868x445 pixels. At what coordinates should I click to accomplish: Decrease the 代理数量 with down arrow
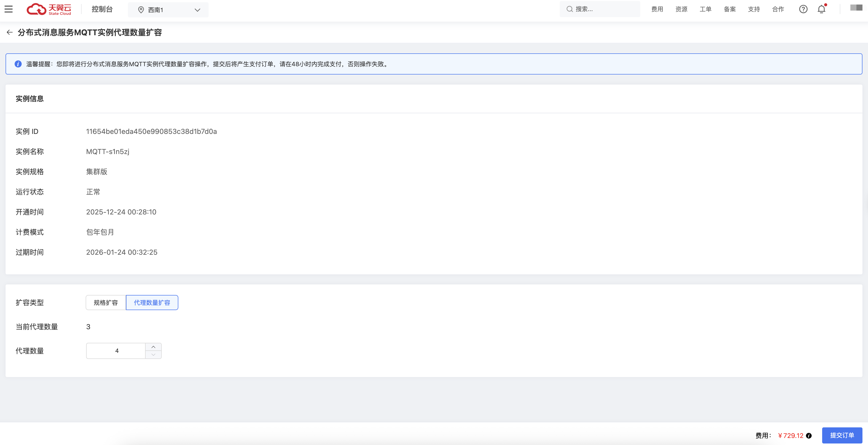(x=153, y=355)
